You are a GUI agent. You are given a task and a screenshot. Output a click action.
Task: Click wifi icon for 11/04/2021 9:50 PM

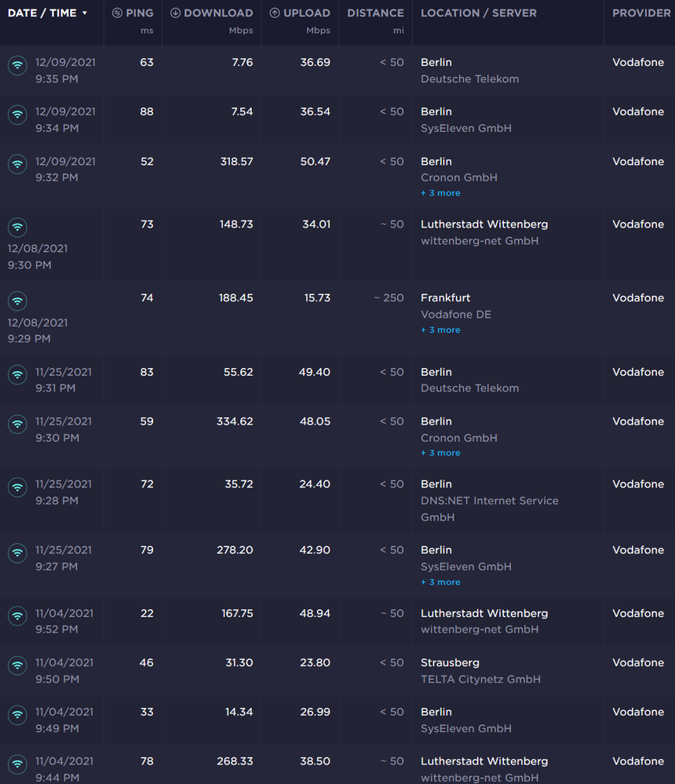coord(17,665)
